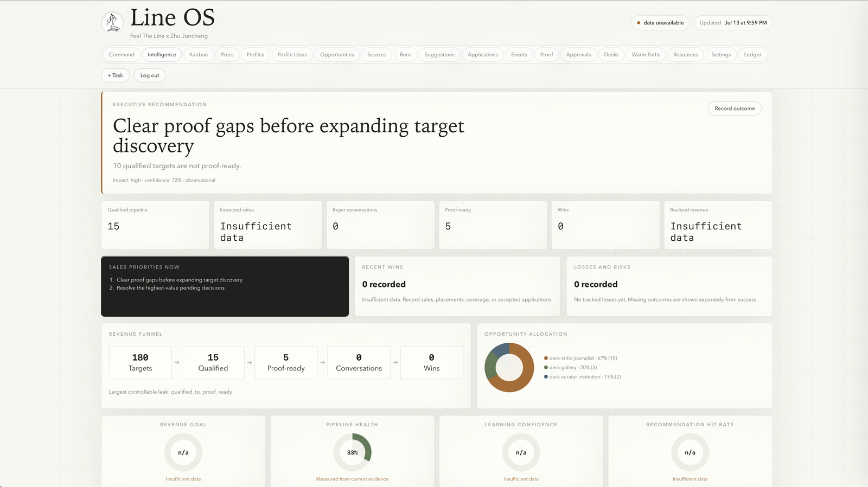The width and height of the screenshot is (868, 487).
Task: Click arrow between Qualified and Proof-ready
Action: pyautogui.click(x=250, y=362)
